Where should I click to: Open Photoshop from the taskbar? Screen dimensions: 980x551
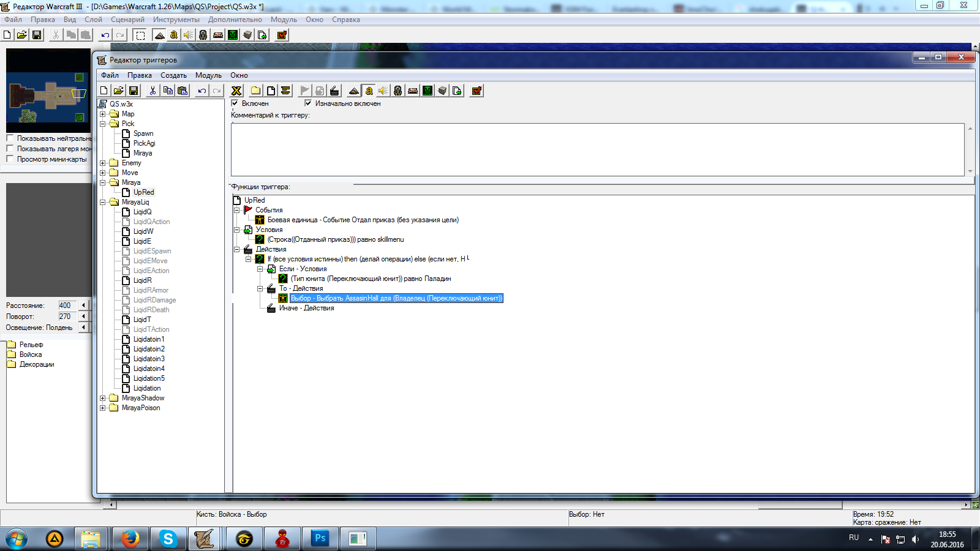(x=320, y=539)
